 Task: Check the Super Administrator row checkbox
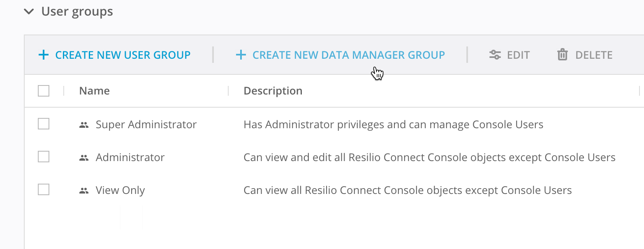[44, 124]
